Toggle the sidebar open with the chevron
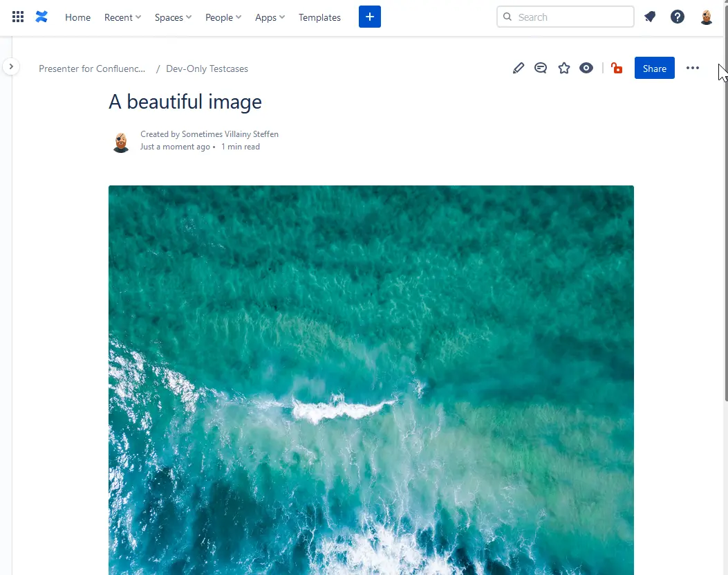 12,66
